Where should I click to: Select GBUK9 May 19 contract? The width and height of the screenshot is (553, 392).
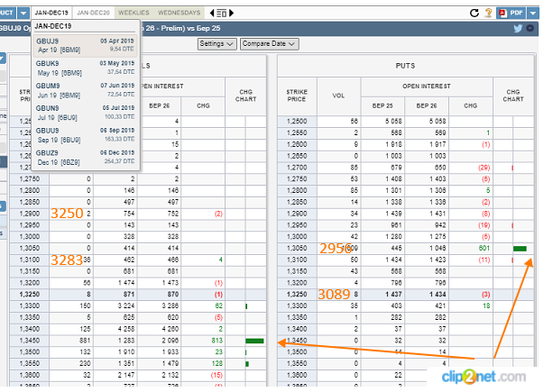[x=86, y=68]
